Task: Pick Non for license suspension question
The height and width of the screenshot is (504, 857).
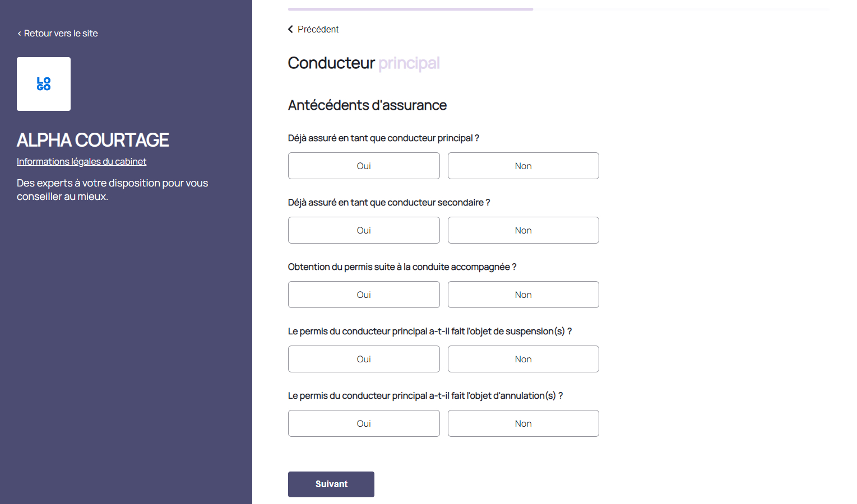Action: tap(523, 359)
